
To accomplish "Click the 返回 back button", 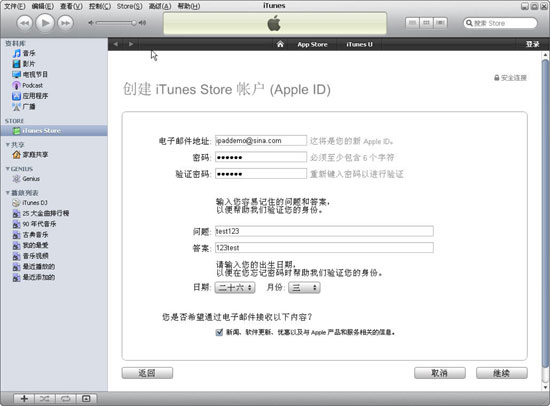I will [147, 373].
